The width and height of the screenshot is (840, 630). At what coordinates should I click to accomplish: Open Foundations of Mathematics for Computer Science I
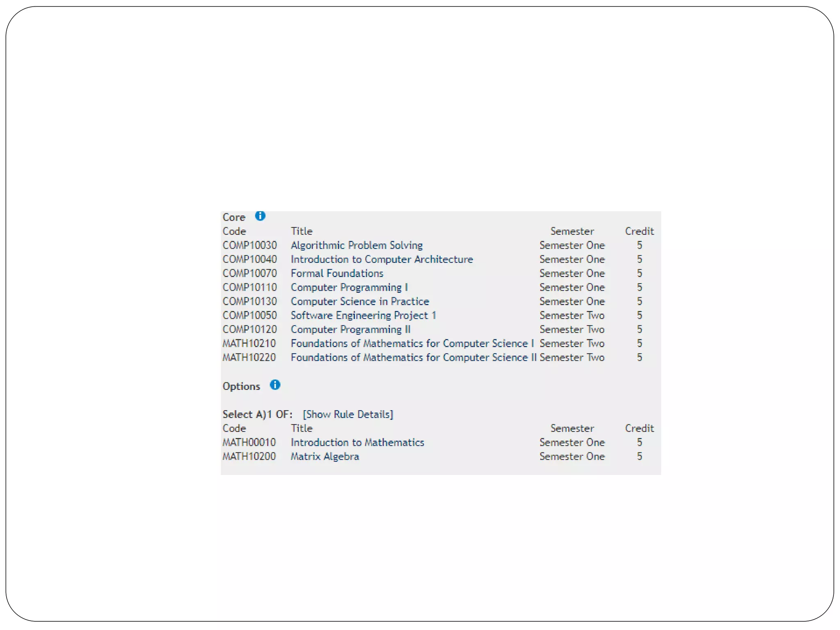412,343
